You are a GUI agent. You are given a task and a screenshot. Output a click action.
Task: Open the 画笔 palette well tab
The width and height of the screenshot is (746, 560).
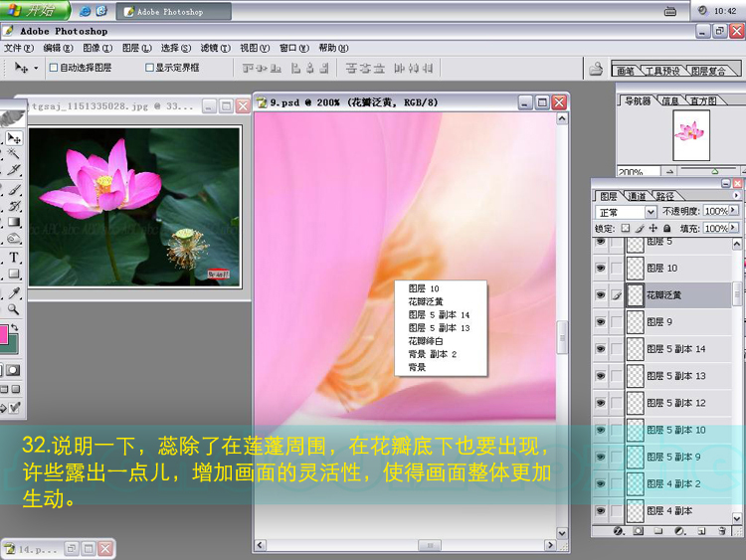click(x=626, y=71)
